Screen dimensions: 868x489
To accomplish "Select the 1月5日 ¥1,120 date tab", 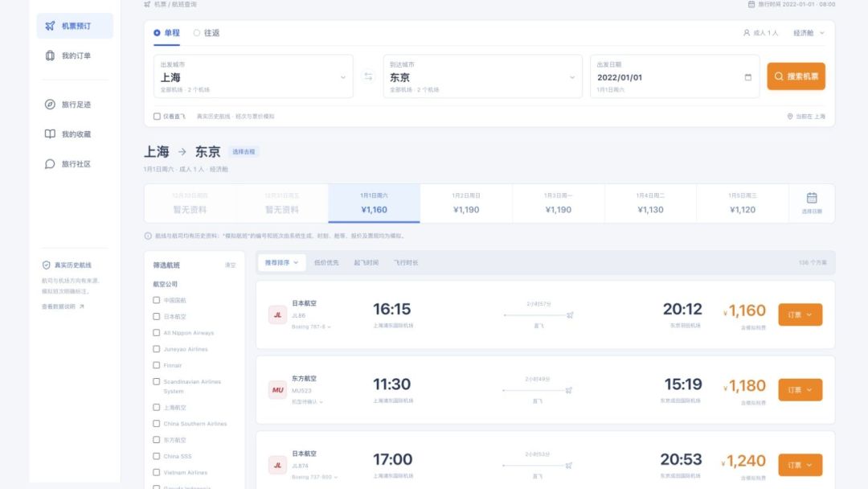I will click(x=743, y=203).
